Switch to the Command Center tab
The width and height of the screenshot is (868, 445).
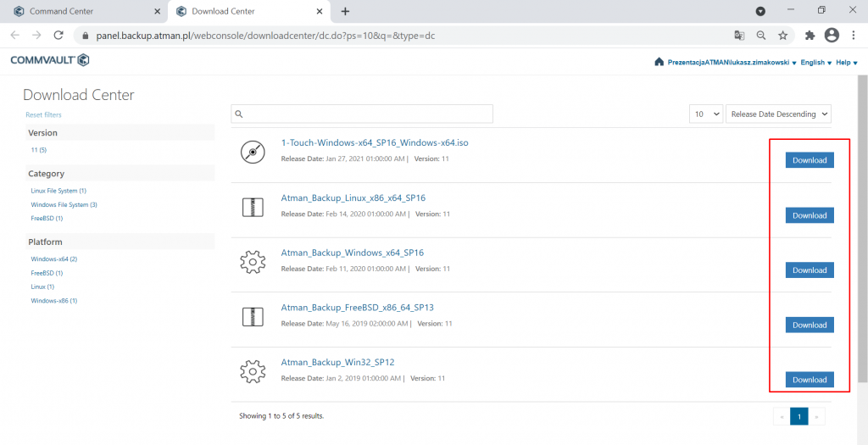[84, 11]
